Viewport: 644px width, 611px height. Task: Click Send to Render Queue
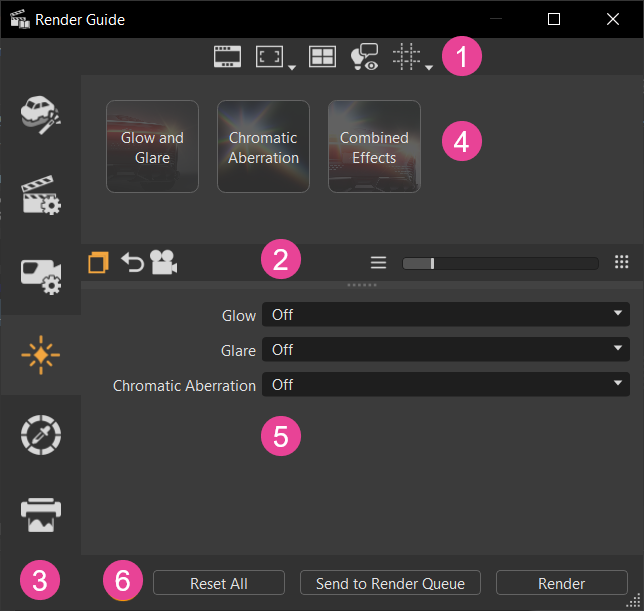tap(390, 583)
